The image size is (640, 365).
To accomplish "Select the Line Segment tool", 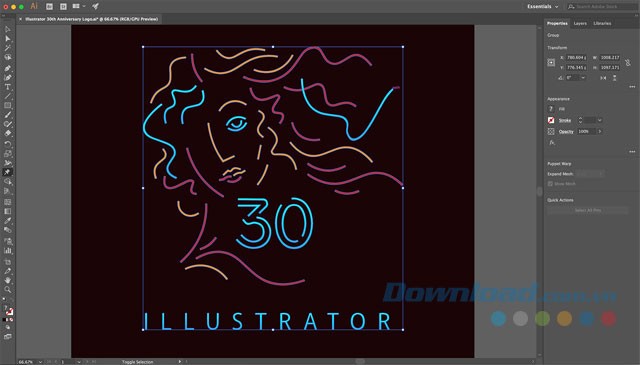I will pos(7,96).
